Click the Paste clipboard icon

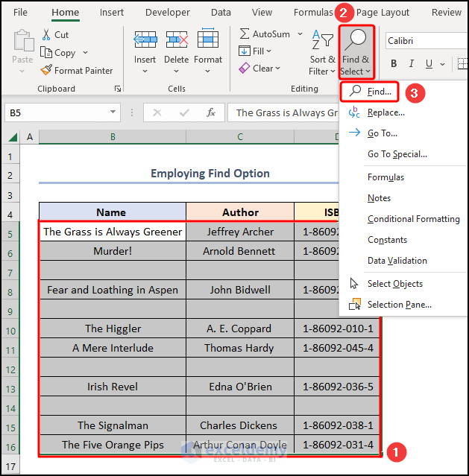point(23,40)
